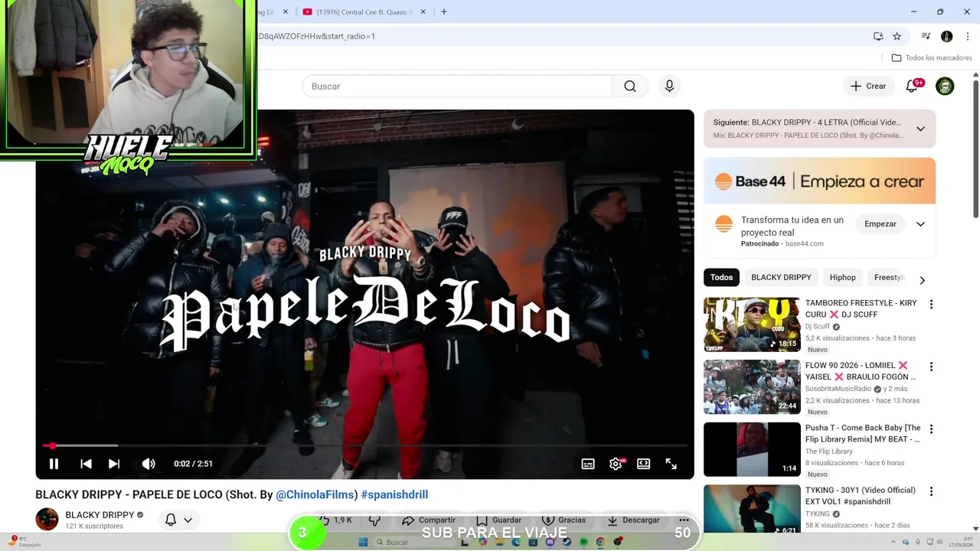Click the Descargar download button
Screen dimensions: 980x551
(633, 520)
